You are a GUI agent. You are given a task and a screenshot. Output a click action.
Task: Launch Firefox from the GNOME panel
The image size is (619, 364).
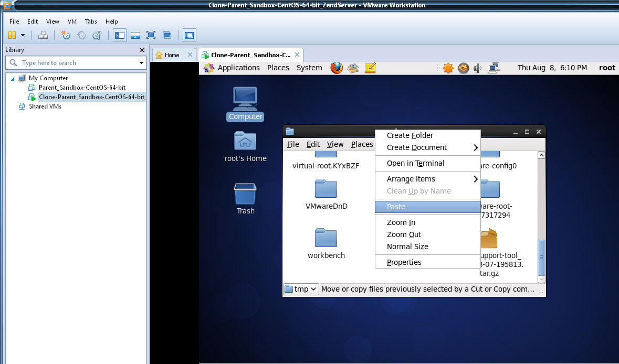click(x=337, y=68)
